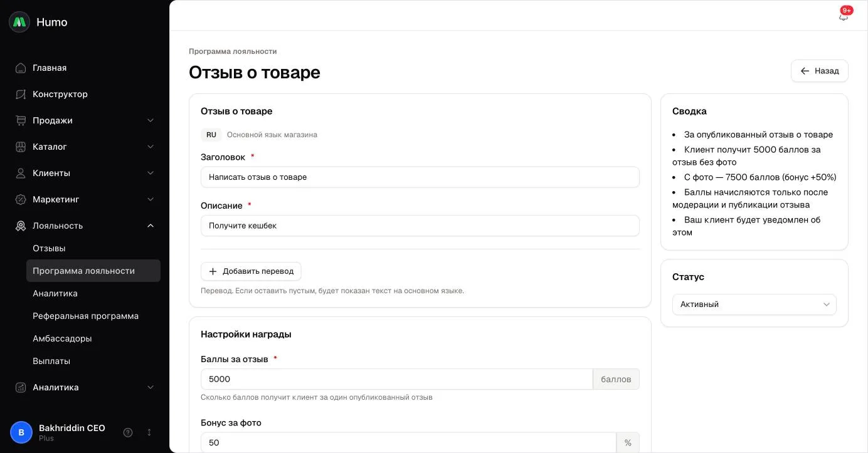Focus the Баллы за отзыв field

click(396, 379)
